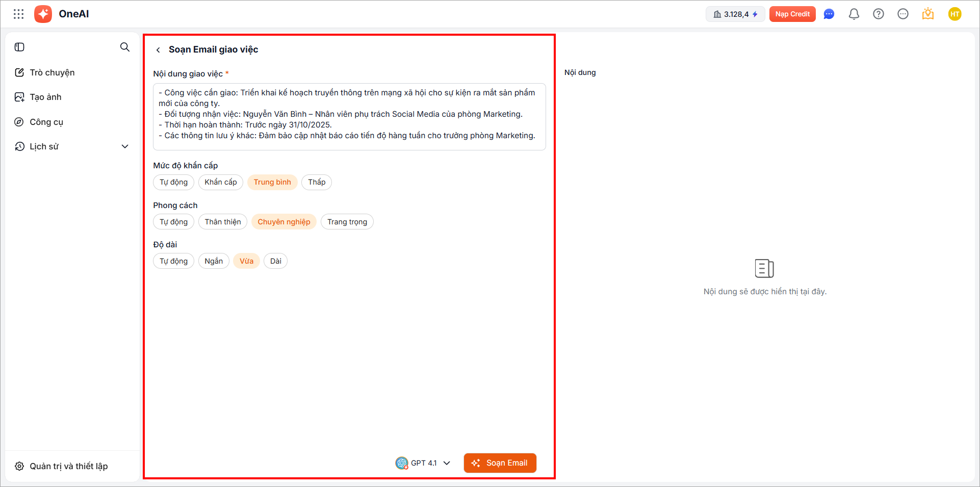The image size is (980, 487).
Task: Open the more options ellipsis circle icon
Action: (903, 14)
